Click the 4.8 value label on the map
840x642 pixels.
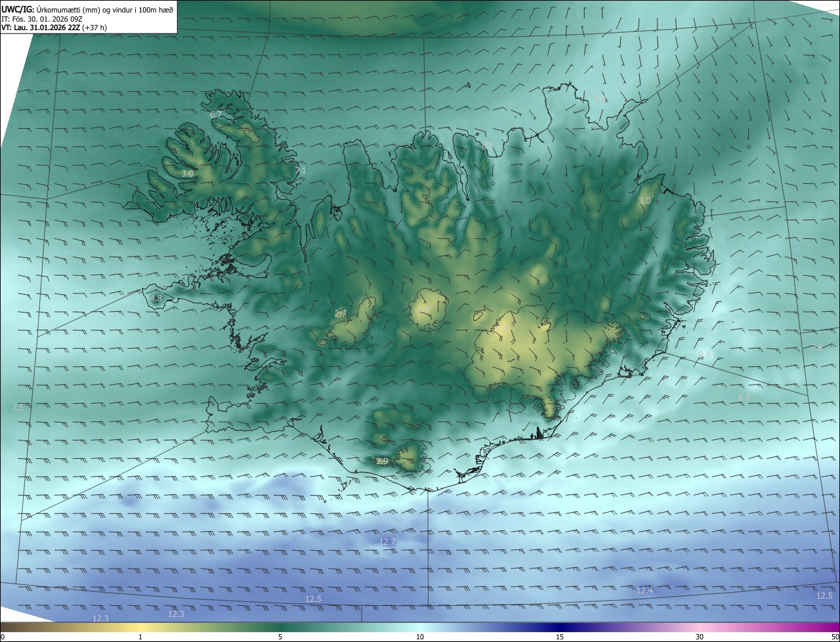(156, 299)
